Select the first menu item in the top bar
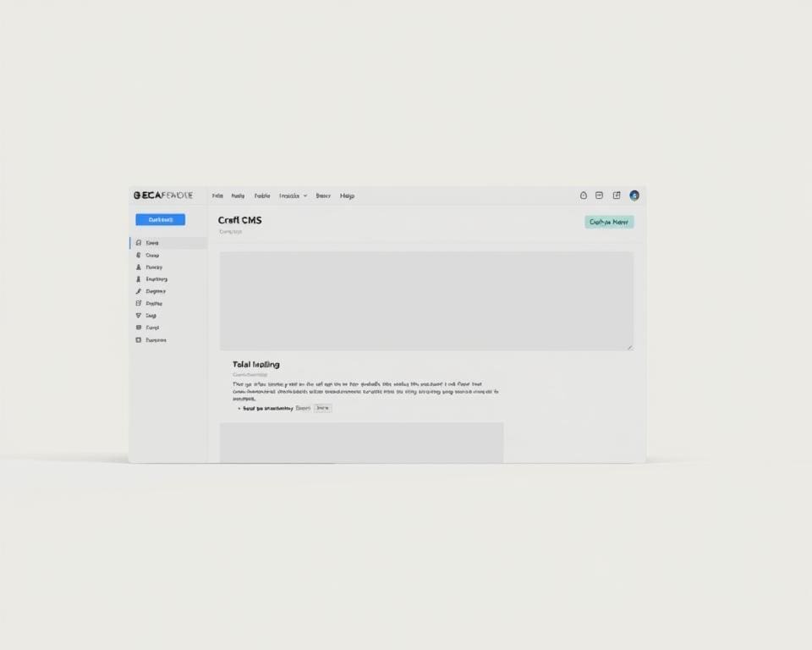The image size is (812, 650). [x=217, y=196]
